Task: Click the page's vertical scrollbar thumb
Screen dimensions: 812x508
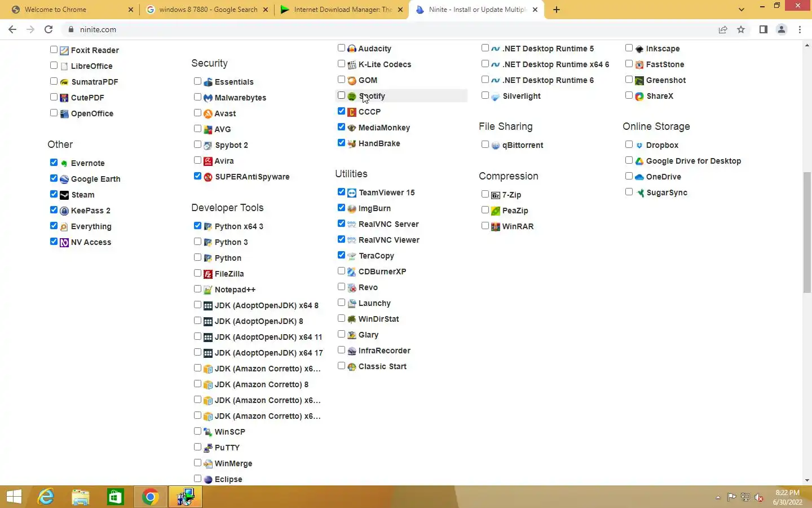Action: tap(807, 233)
